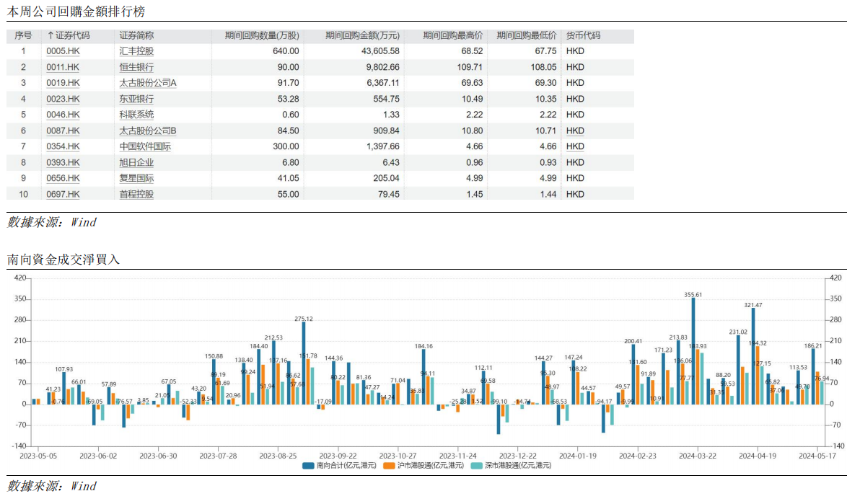
Task: Open security code link 0393.HK
Action: (x=63, y=163)
